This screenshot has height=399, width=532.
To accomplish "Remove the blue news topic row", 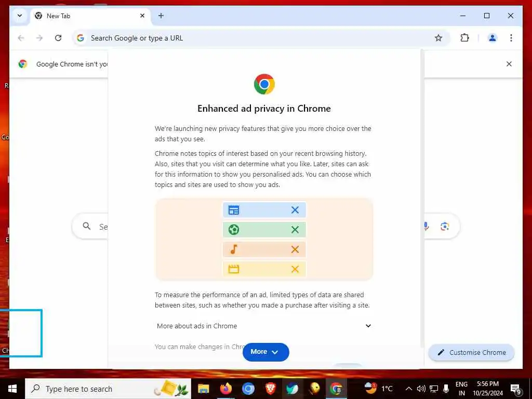I will (x=295, y=210).
